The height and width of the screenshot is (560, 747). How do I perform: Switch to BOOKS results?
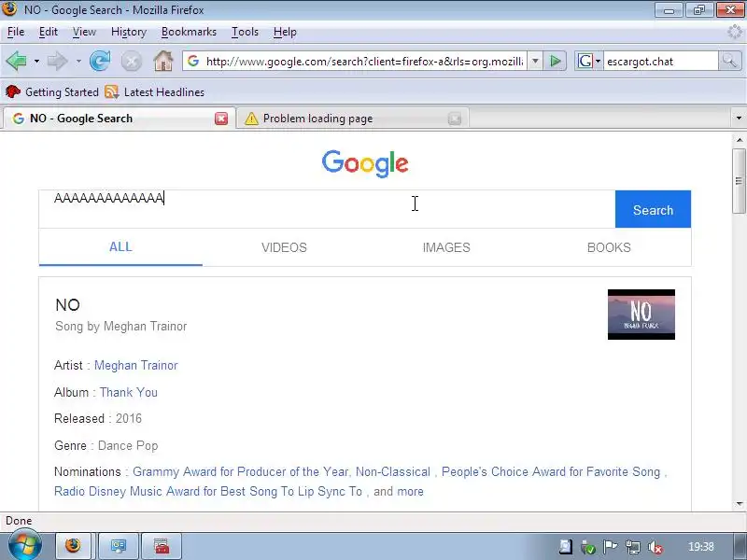pos(609,247)
